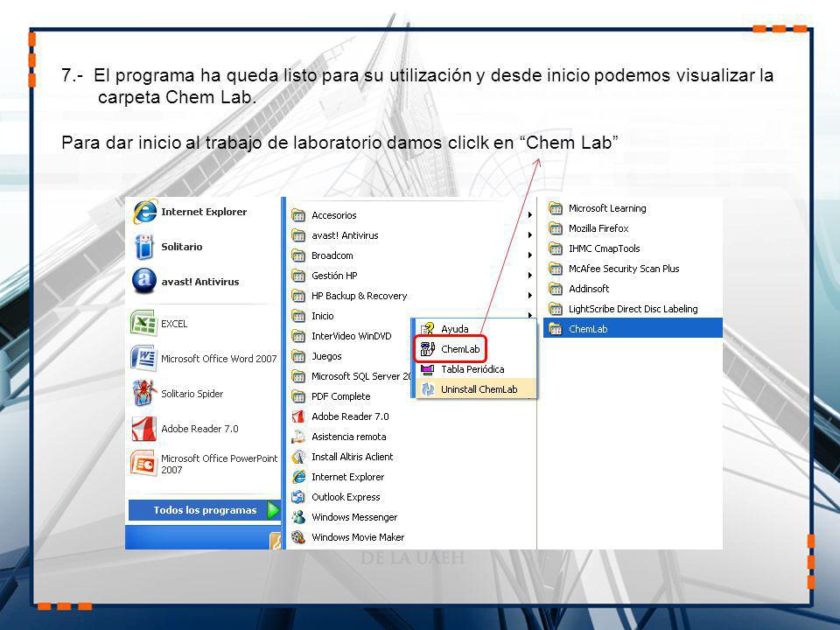Click Internet Explorer icon in programs list
Viewport: 840px width, 630px height.
click(x=298, y=477)
